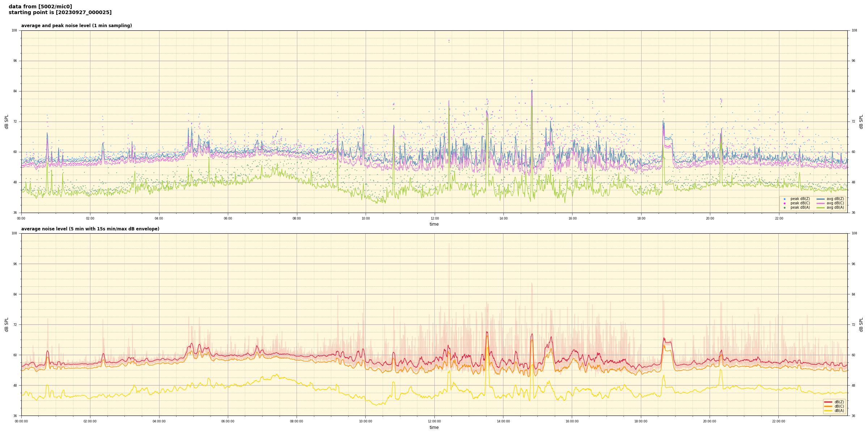Click the 'average and peak noise level' chart title

(76, 26)
